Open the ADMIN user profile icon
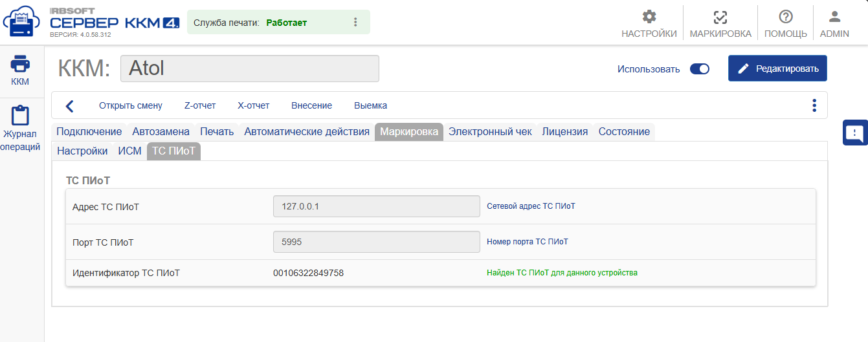This screenshot has width=868, height=342. (x=834, y=17)
